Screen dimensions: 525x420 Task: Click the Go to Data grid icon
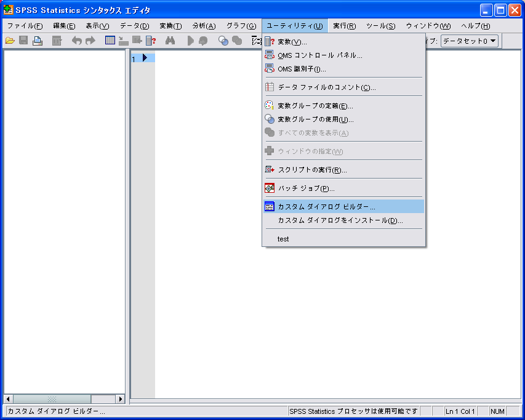point(110,41)
